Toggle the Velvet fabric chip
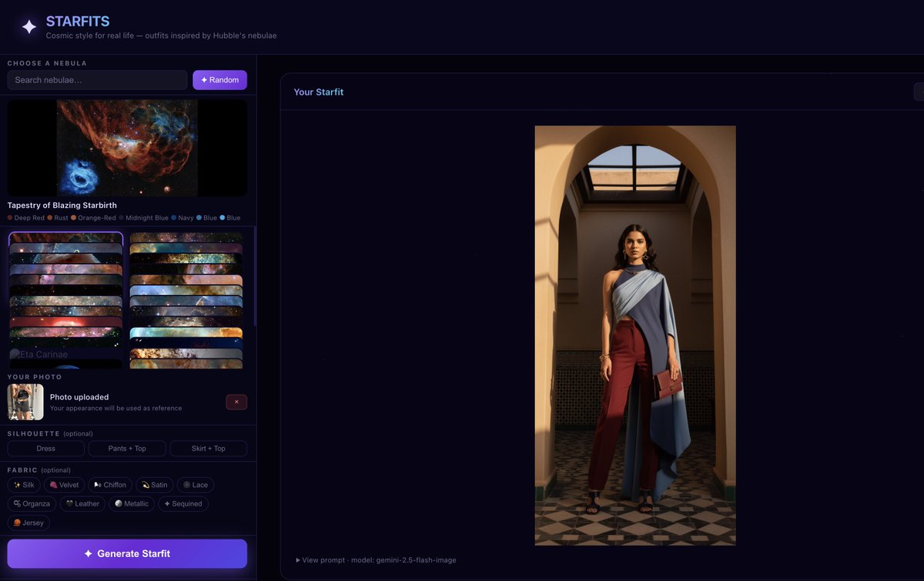 pyautogui.click(x=64, y=485)
